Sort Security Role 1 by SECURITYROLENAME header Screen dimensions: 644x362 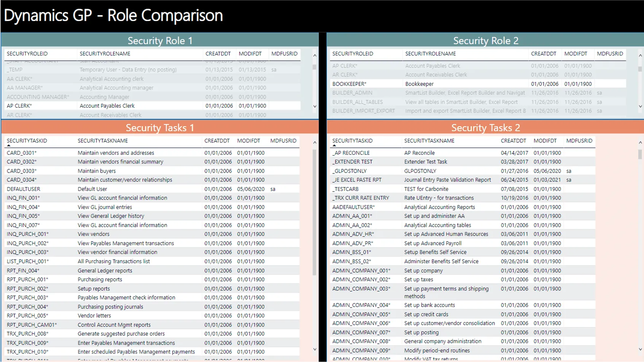coord(105,54)
